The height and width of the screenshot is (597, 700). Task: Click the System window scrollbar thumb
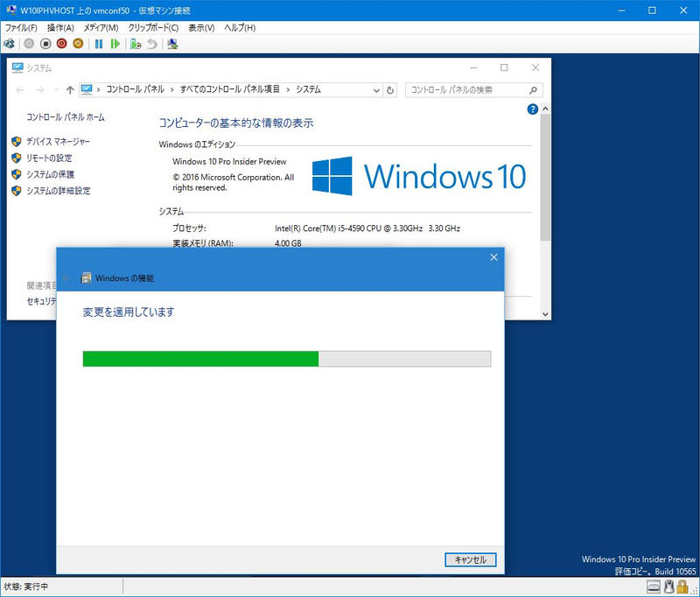click(545, 178)
